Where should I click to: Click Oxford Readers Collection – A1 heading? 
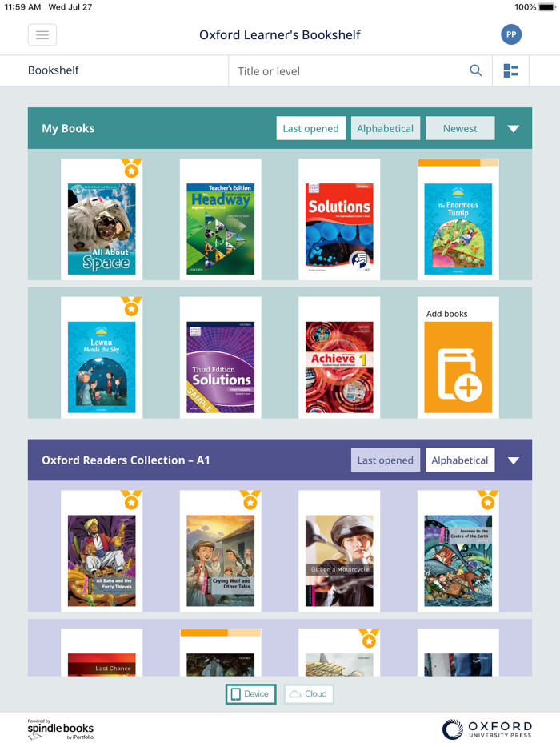pyautogui.click(x=126, y=460)
